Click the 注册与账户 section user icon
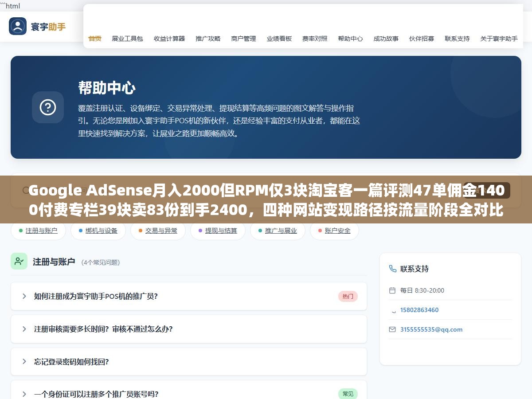The image size is (532, 399). 19,261
